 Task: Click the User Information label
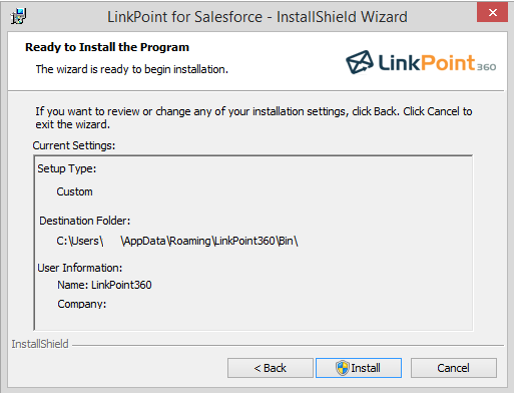coord(80,268)
